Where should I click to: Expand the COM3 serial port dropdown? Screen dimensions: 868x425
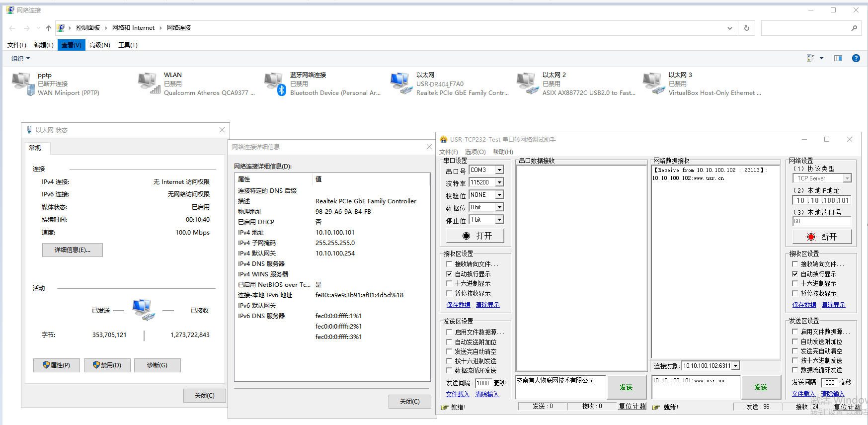(499, 170)
